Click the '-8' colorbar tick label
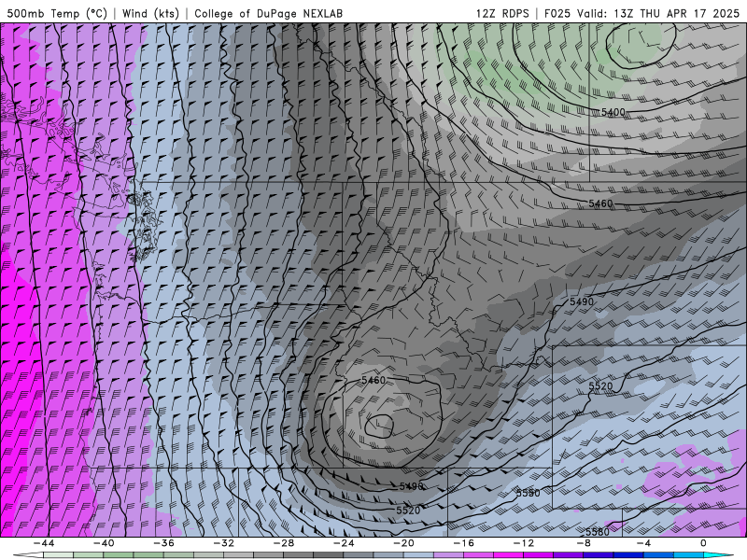747x560 pixels. [583, 543]
